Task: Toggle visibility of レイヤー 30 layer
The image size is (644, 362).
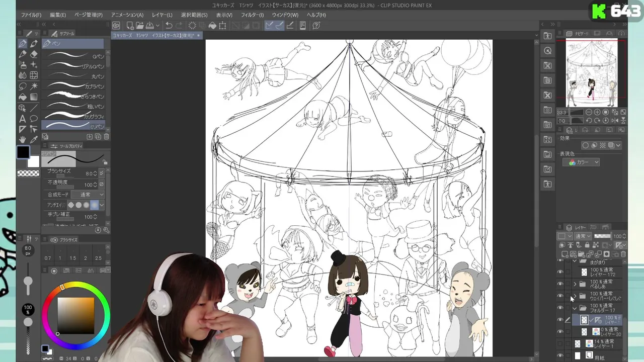Action: (x=560, y=332)
